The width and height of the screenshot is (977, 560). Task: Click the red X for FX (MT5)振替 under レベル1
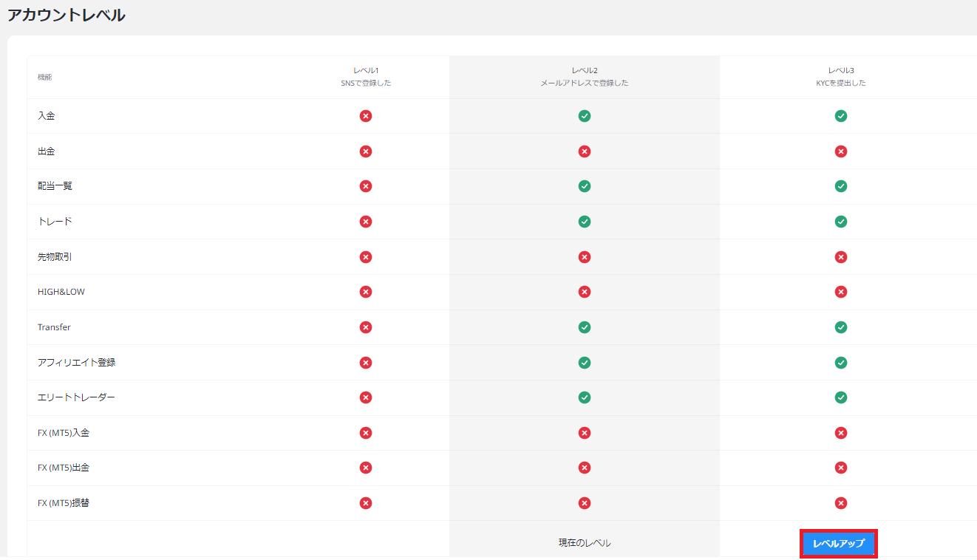[365, 503]
